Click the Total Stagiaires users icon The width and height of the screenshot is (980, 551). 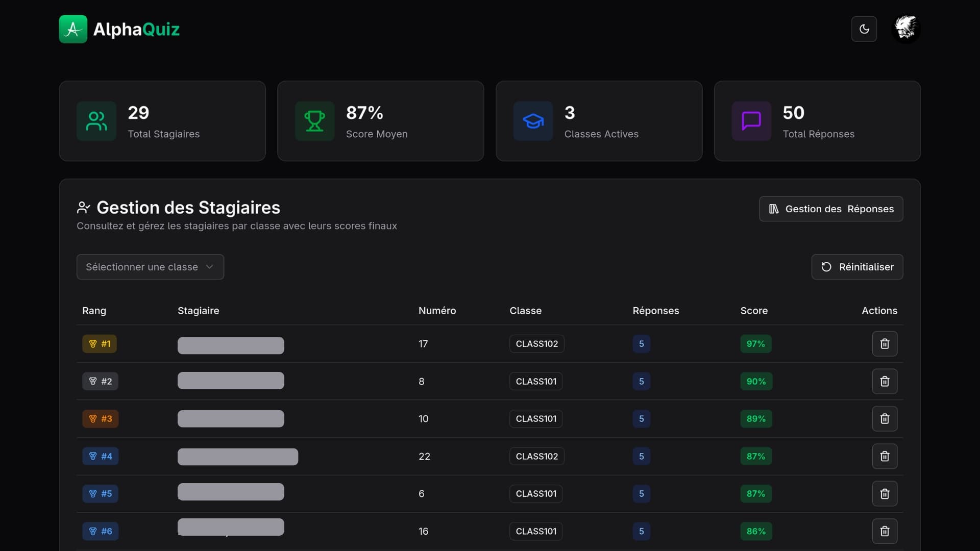(x=96, y=121)
